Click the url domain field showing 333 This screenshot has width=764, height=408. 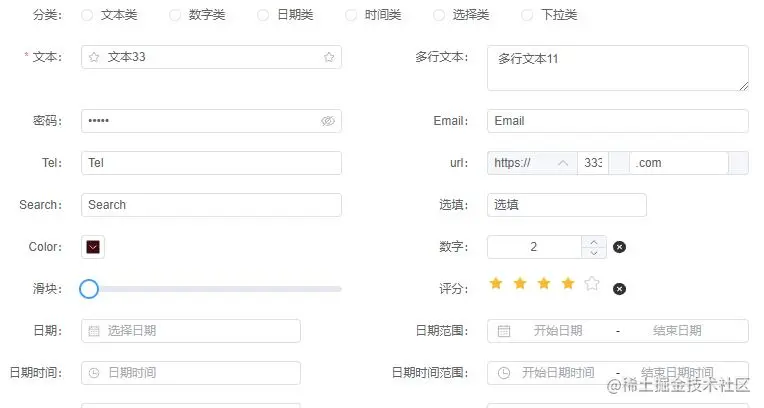(593, 163)
